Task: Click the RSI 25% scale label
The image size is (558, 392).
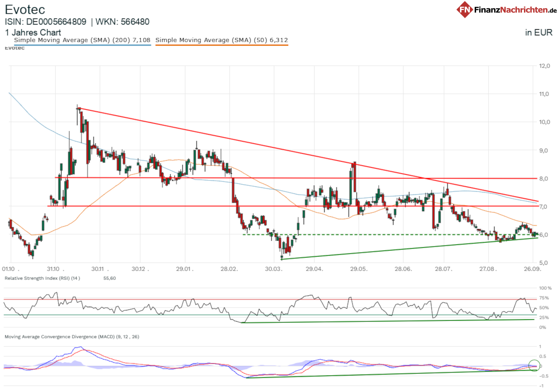Action: pos(544,318)
